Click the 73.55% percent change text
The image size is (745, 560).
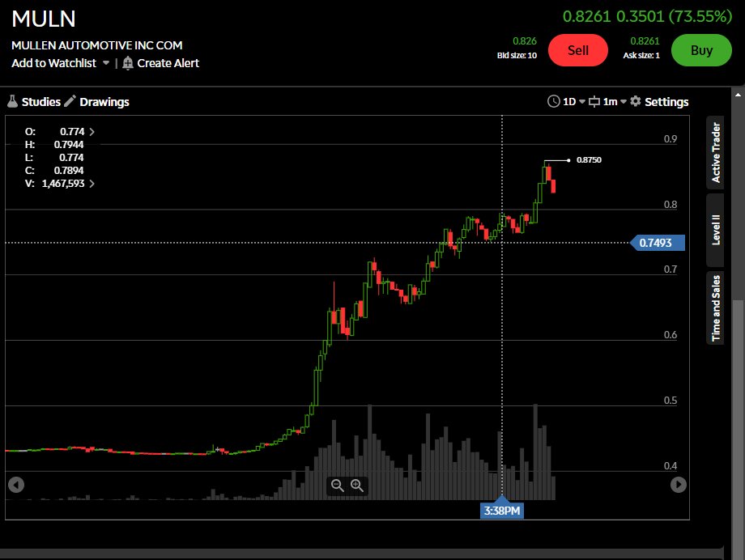click(x=700, y=17)
